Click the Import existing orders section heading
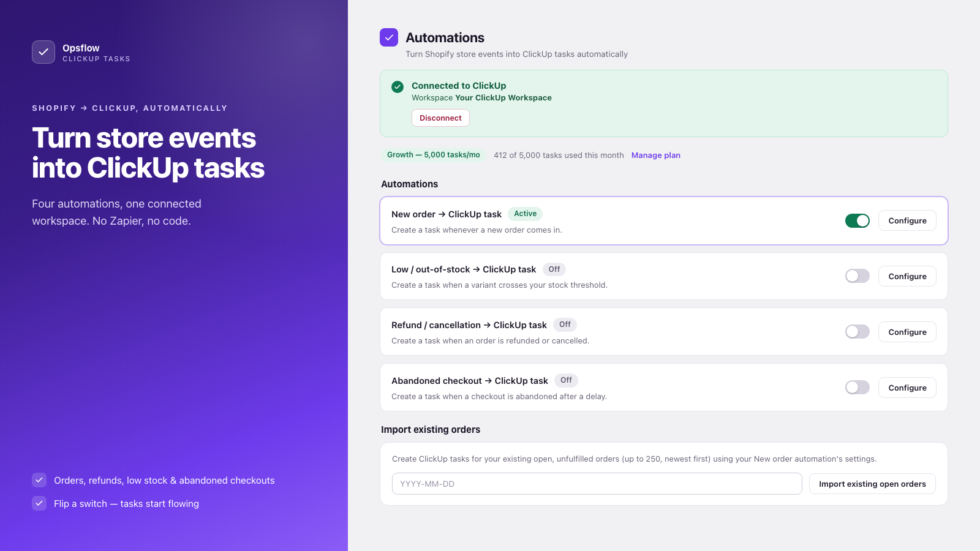 click(x=431, y=430)
